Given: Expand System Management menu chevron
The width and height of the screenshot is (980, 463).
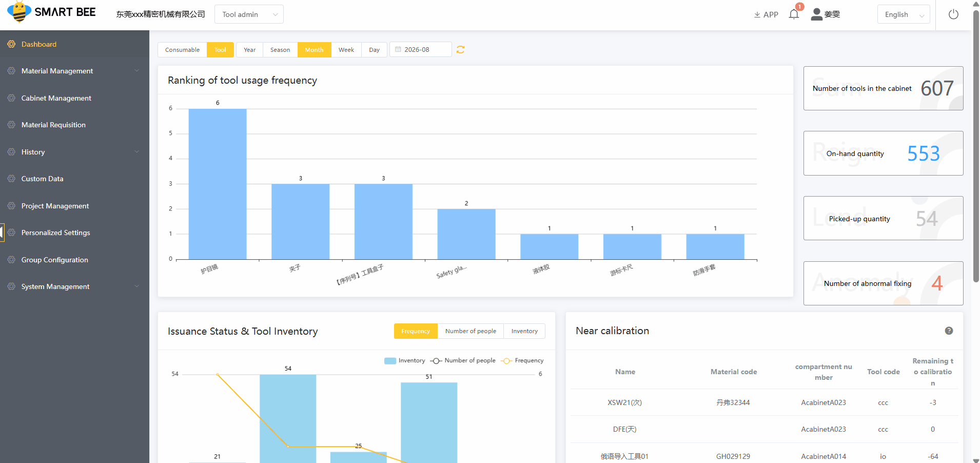Looking at the screenshot, I should click(x=136, y=286).
